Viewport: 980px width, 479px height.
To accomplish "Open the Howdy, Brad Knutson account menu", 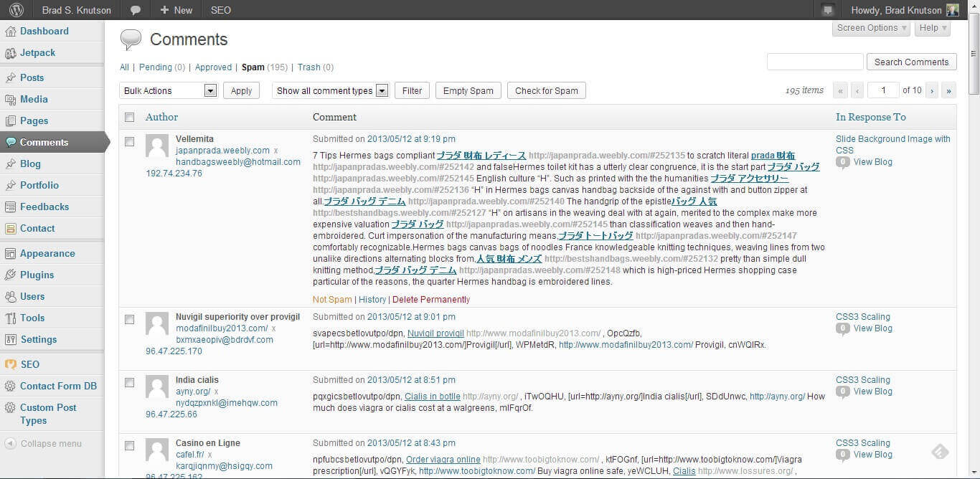I will tap(905, 10).
